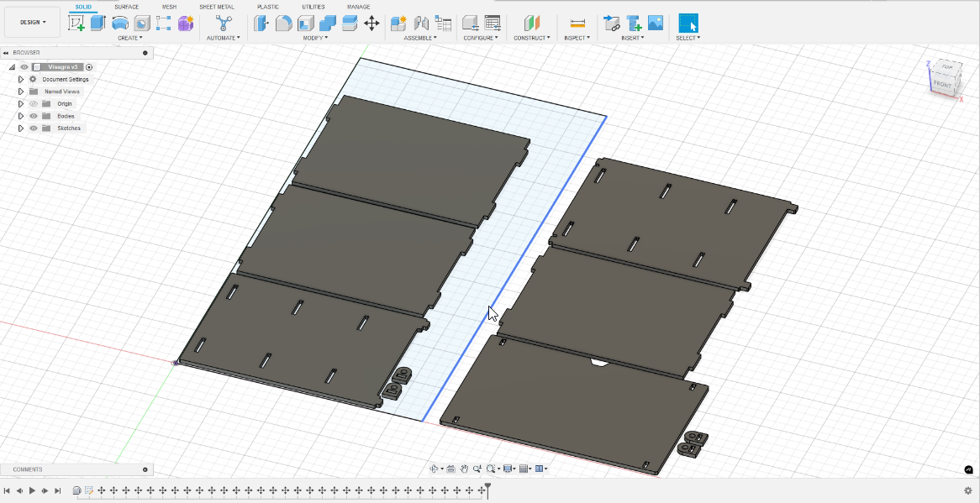Click the Fit zoom window icon
Viewport: 980px width, 503px height.
(x=491, y=469)
